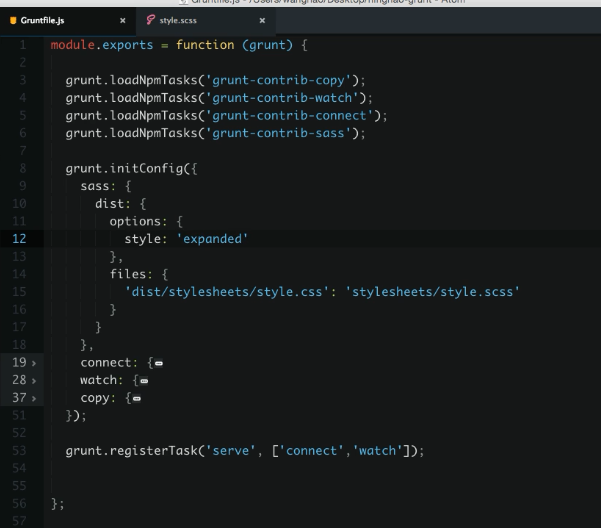Click the Sass icon on style.scss tab
Viewport: 601px width, 528px height.
(x=150, y=20)
